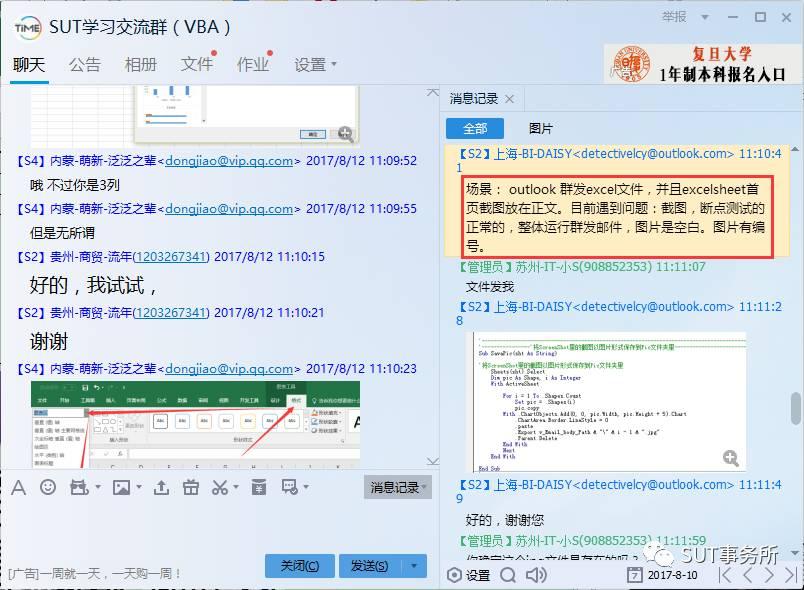Open the VBA code screenshot thumbnail
The height and width of the screenshot is (590, 804).
609,402
